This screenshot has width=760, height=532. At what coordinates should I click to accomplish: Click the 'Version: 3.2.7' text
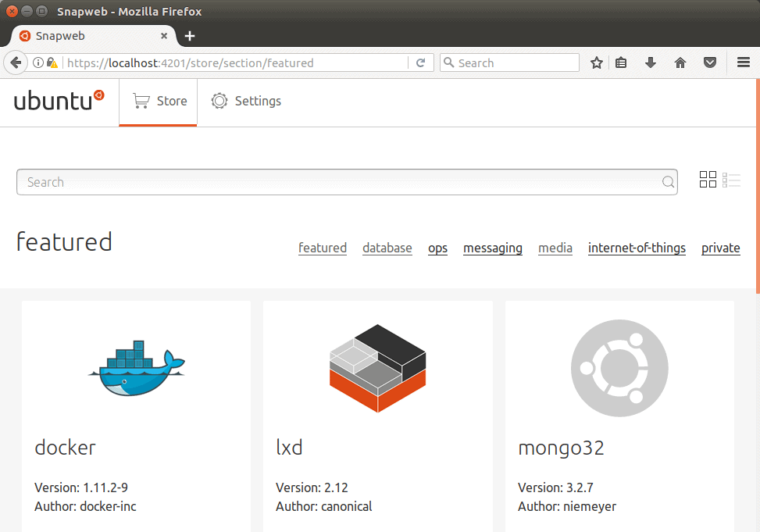pos(555,487)
